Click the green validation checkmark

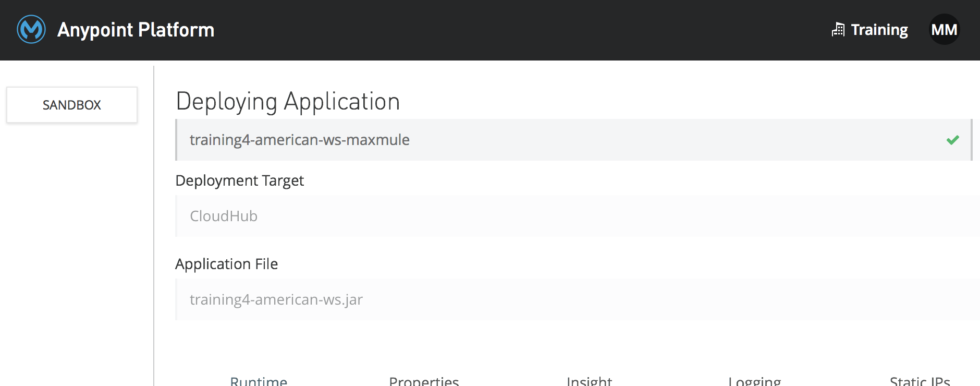coord(952,140)
